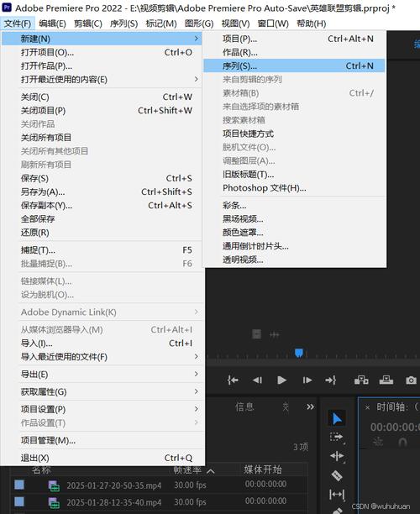Choose 打开项目(O)... in File menu

pos(102,52)
